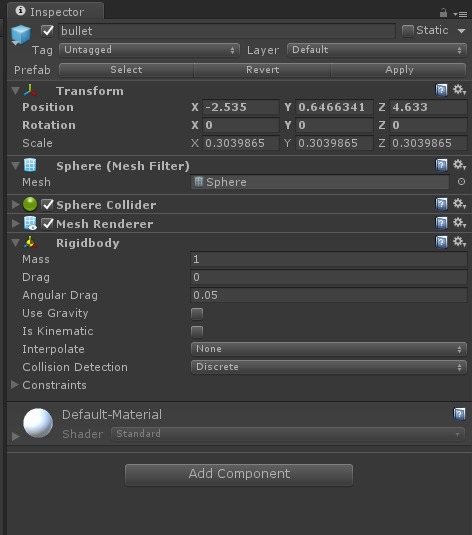Expand the Constraints section
Screen dimensions: 472x535
click(x=15, y=385)
